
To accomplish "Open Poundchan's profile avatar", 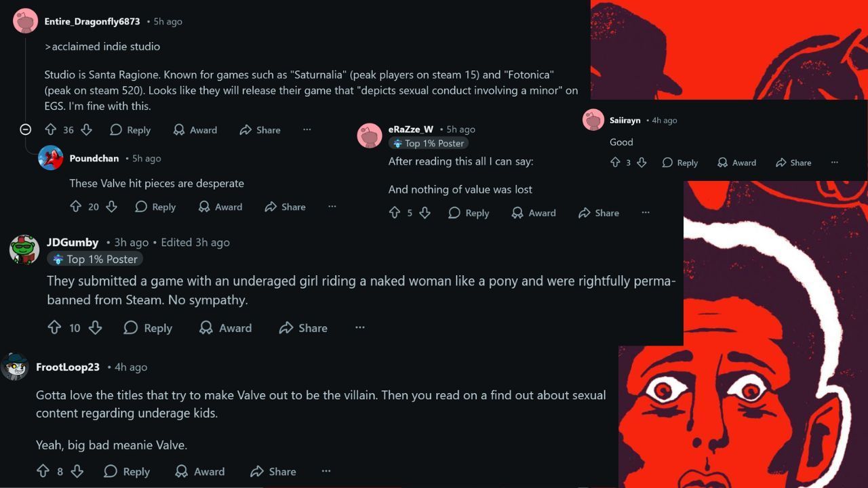I will coord(51,159).
